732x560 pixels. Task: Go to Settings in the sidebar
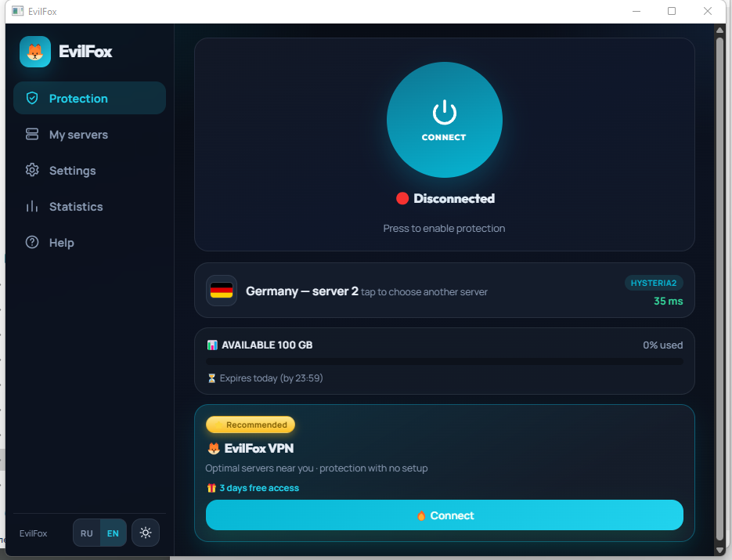pyautogui.click(x=89, y=171)
